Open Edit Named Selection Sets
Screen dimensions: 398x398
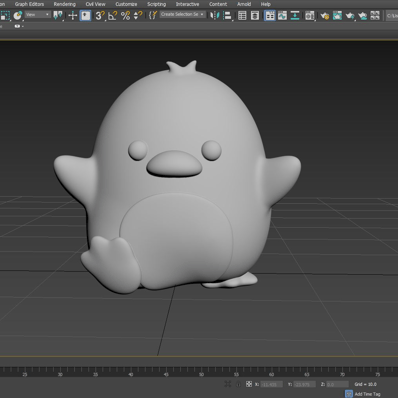pyautogui.click(x=153, y=15)
